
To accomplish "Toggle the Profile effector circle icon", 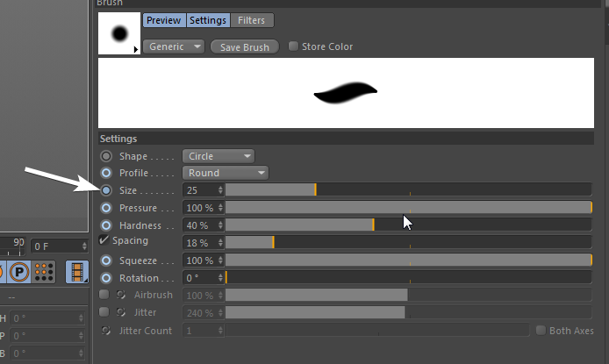I will (x=106, y=173).
